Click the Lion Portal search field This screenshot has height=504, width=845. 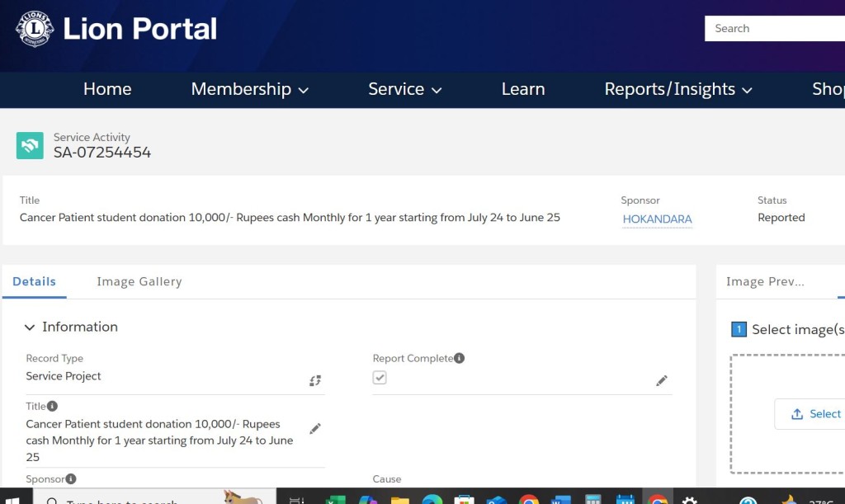point(774,29)
